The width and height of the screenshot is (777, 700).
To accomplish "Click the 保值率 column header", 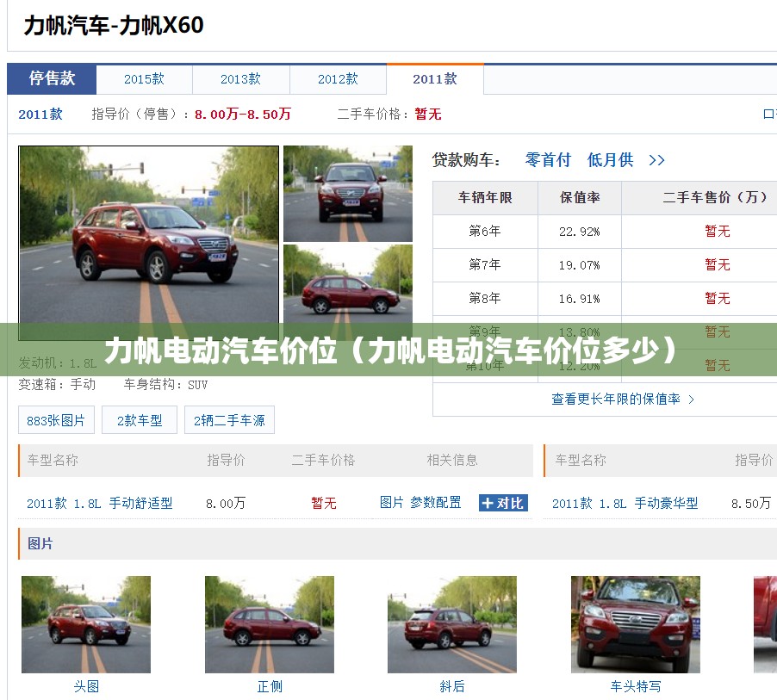I will click(x=580, y=198).
